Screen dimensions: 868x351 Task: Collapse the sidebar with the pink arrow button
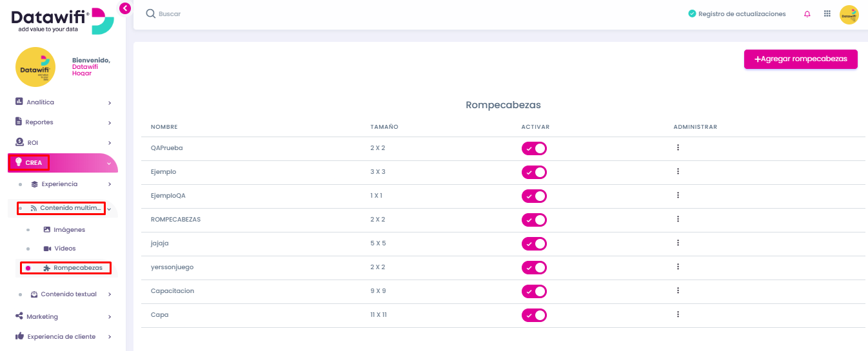point(125,8)
